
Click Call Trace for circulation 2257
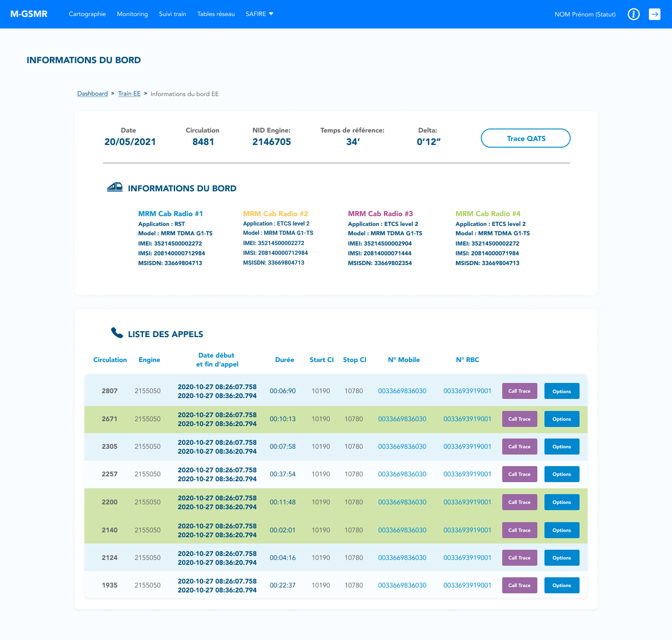tap(519, 474)
